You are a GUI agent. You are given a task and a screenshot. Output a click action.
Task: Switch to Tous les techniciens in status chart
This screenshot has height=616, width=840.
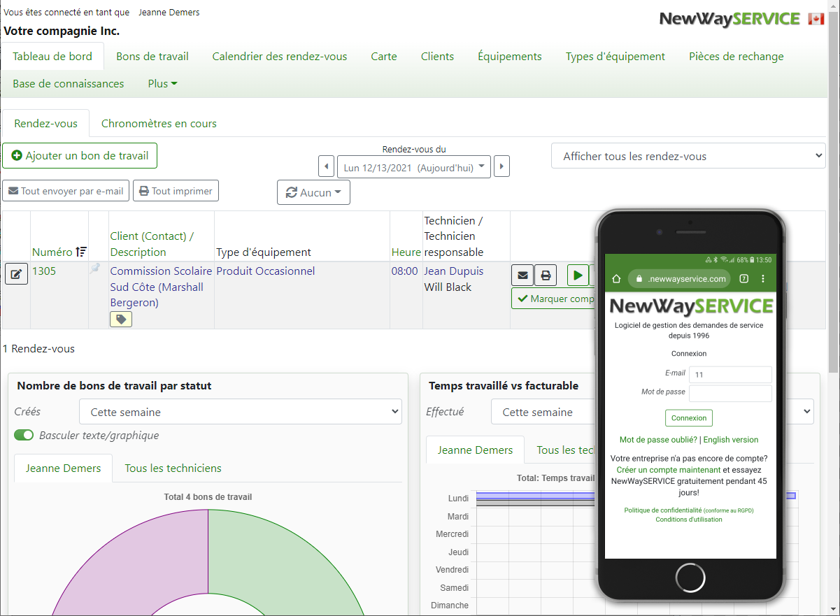coord(173,468)
